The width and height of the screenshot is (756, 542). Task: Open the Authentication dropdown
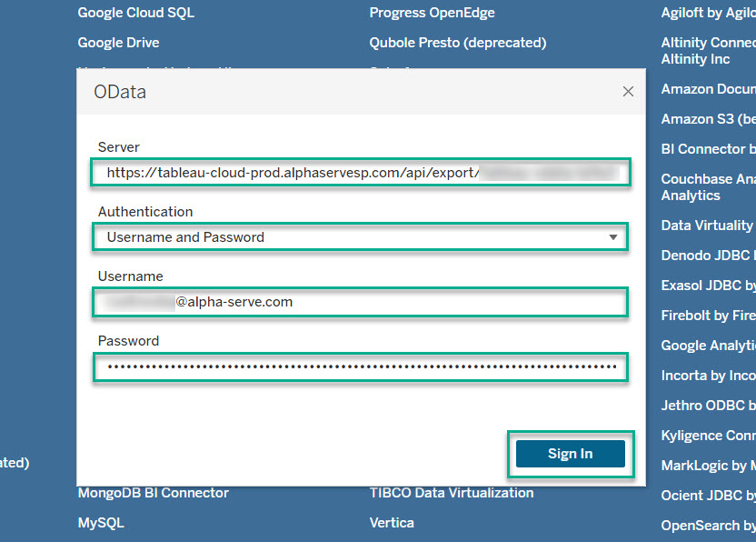coord(359,237)
